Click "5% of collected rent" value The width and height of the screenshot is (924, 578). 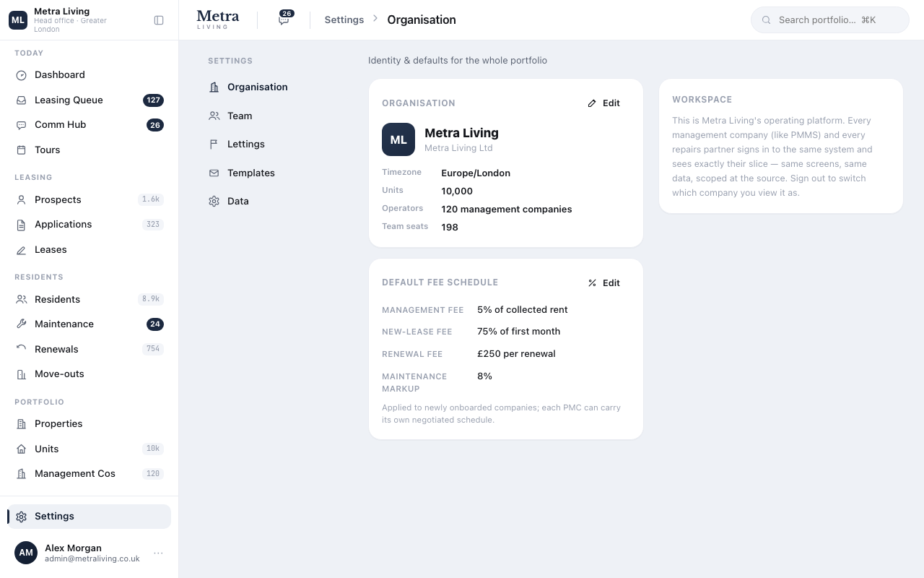coord(523,310)
